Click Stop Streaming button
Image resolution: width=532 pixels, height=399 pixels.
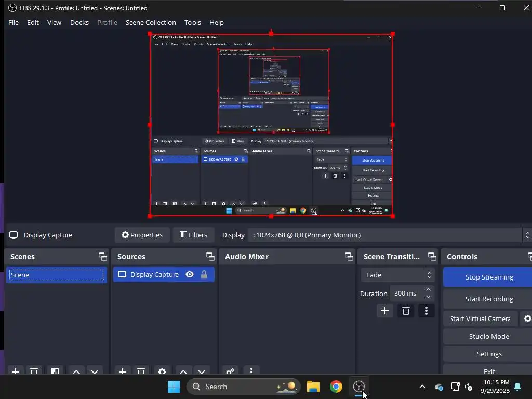coord(488,277)
